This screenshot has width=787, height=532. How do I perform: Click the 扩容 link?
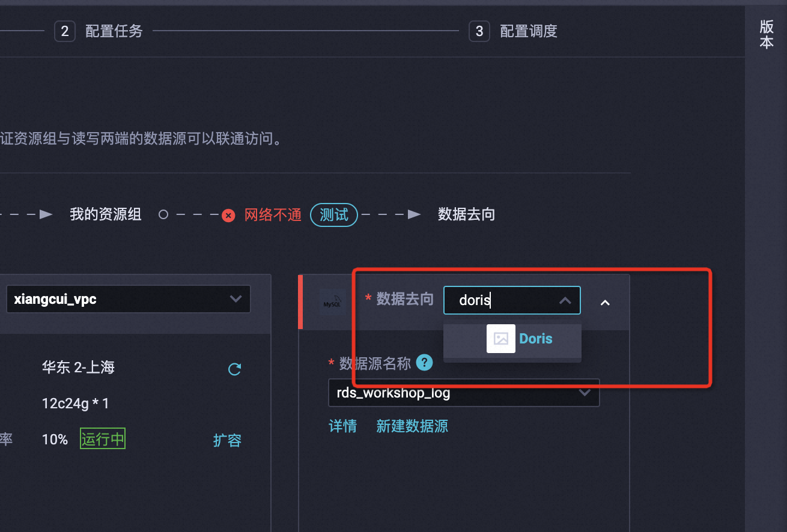coord(227,440)
